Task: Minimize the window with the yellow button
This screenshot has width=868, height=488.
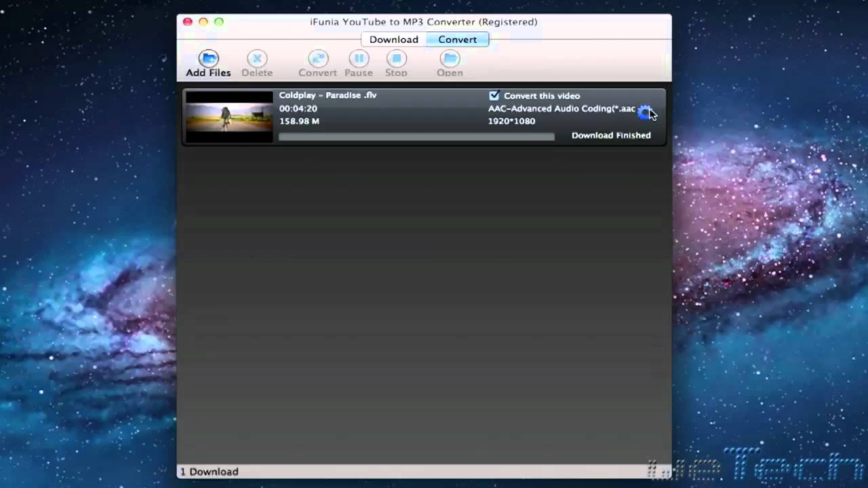Action: (203, 22)
